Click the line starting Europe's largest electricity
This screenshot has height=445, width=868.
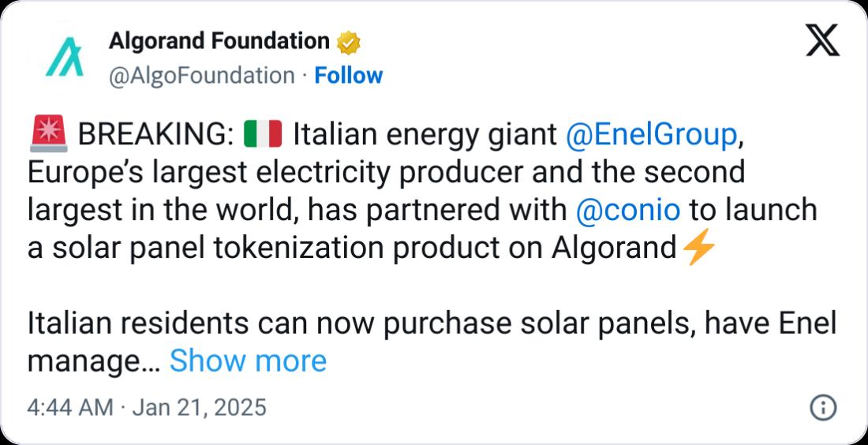(x=387, y=174)
